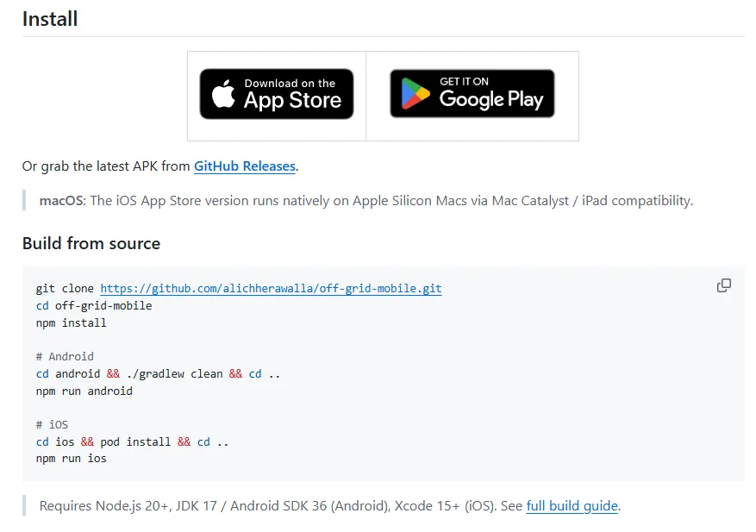Open the full build guide link
756x532 pixels.
[x=572, y=506]
